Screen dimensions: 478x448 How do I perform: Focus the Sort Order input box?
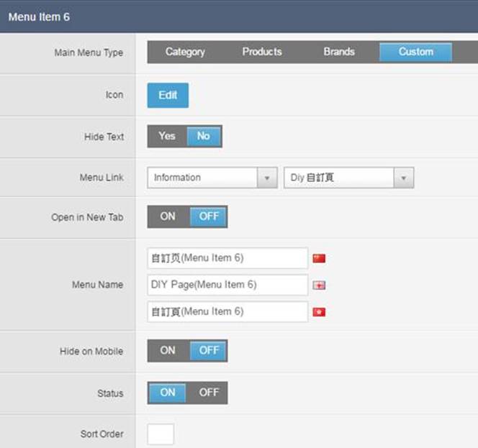tap(161, 434)
